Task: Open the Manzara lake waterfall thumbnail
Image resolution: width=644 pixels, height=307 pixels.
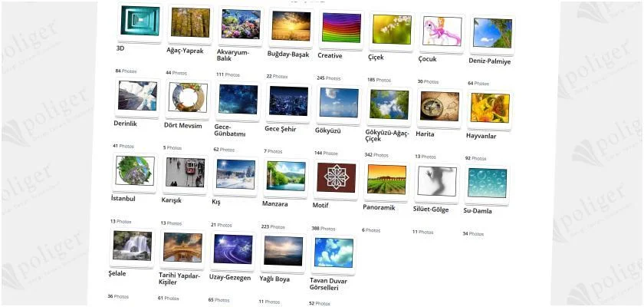Action: pos(286,177)
